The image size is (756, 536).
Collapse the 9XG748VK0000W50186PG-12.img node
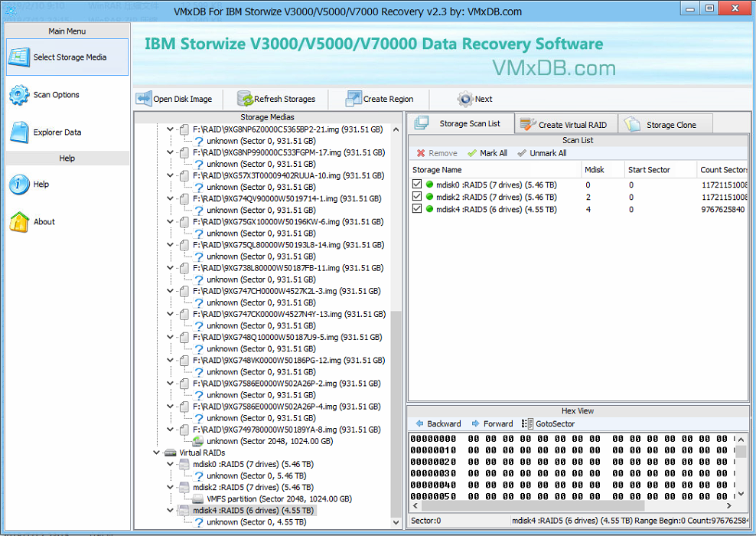[x=170, y=361]
